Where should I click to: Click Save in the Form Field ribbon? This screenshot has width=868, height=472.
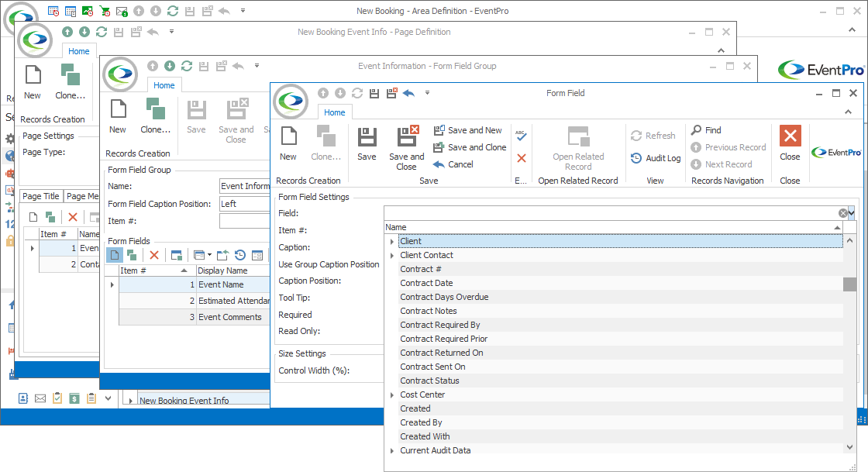[x=367, y=144]
